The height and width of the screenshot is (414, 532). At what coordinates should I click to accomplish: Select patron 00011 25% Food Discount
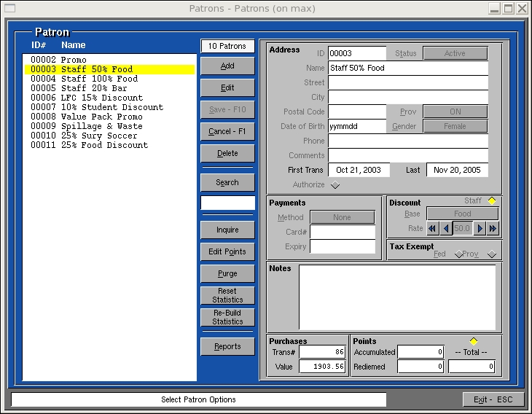click(109, 145)
